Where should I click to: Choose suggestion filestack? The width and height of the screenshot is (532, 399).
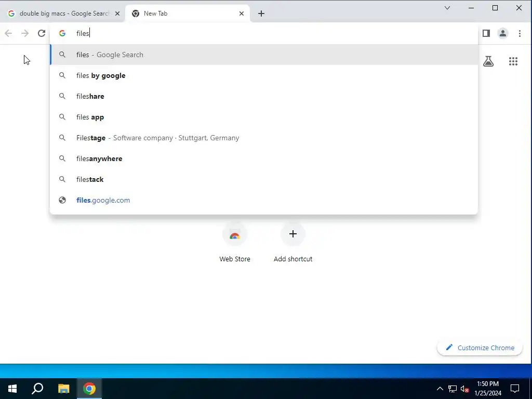pos(263,179)
